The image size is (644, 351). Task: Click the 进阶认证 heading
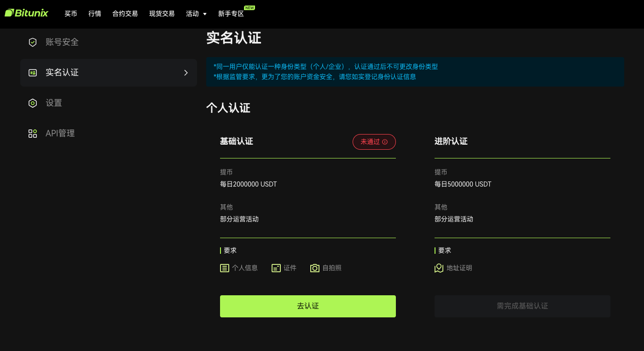click(451, 141)
